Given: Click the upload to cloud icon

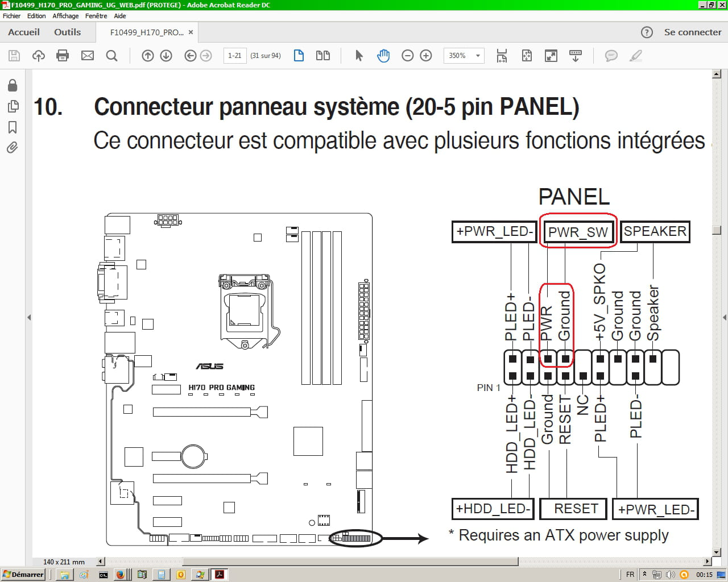Looking at the screenshot, I should 39,56.
